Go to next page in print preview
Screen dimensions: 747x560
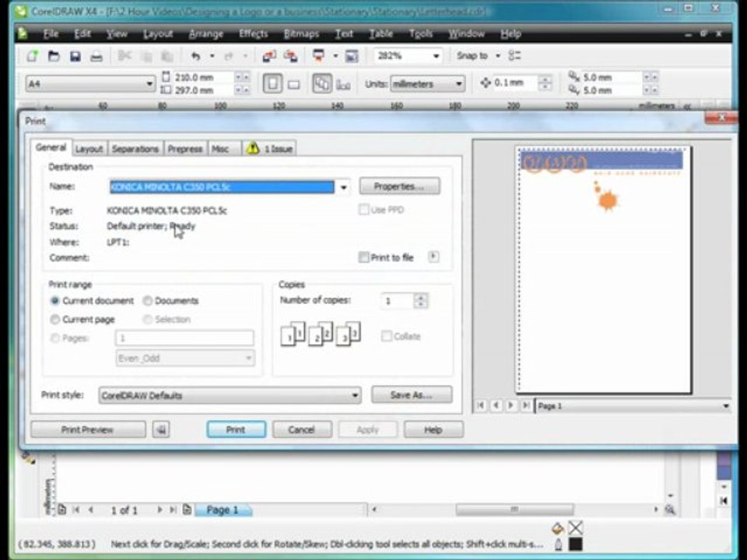tap(510, 405)
